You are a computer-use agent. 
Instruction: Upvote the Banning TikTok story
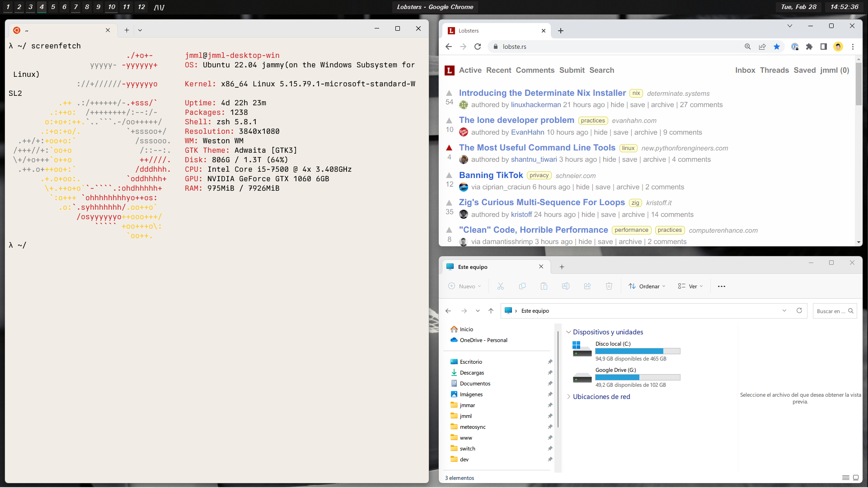pos(449,175)
